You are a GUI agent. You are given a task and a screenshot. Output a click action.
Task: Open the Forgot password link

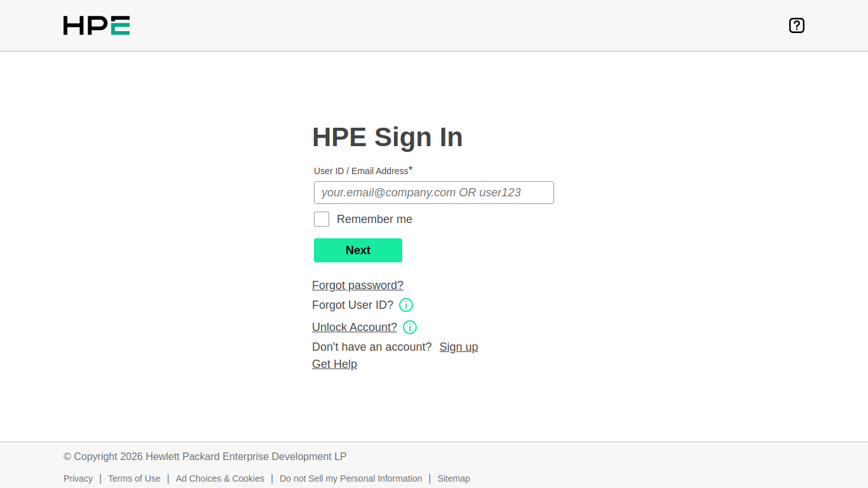click(x=358, y=285)
